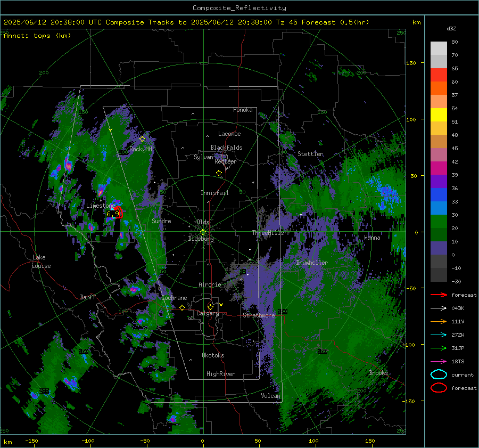The height and width of the screenshot is (448, 479).
Task: Click the red storm track outline near Limestone
Action: (x=119, y=212)
